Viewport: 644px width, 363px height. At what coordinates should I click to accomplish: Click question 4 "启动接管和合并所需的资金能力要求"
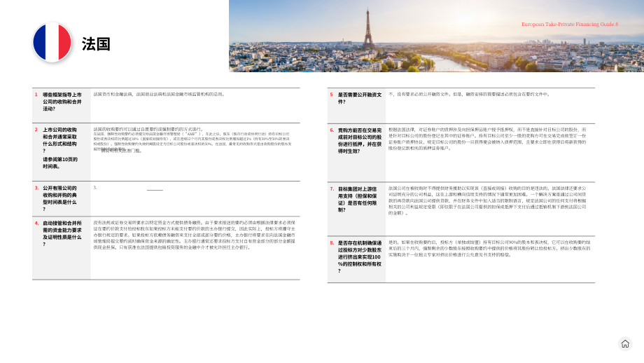click(x=62, y=233)
